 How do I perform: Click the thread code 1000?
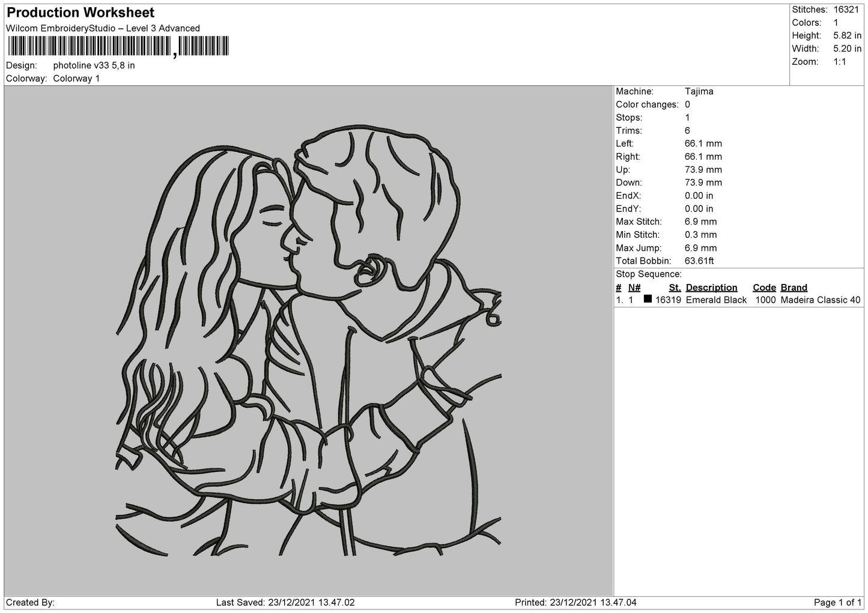[765, 300]
